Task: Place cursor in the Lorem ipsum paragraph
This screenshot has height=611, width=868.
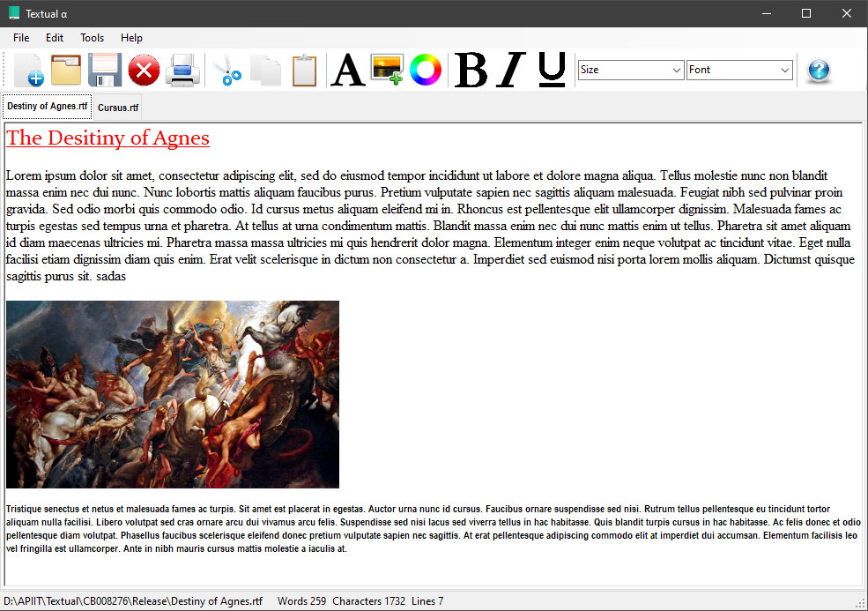Action: (x=430, y=226)
